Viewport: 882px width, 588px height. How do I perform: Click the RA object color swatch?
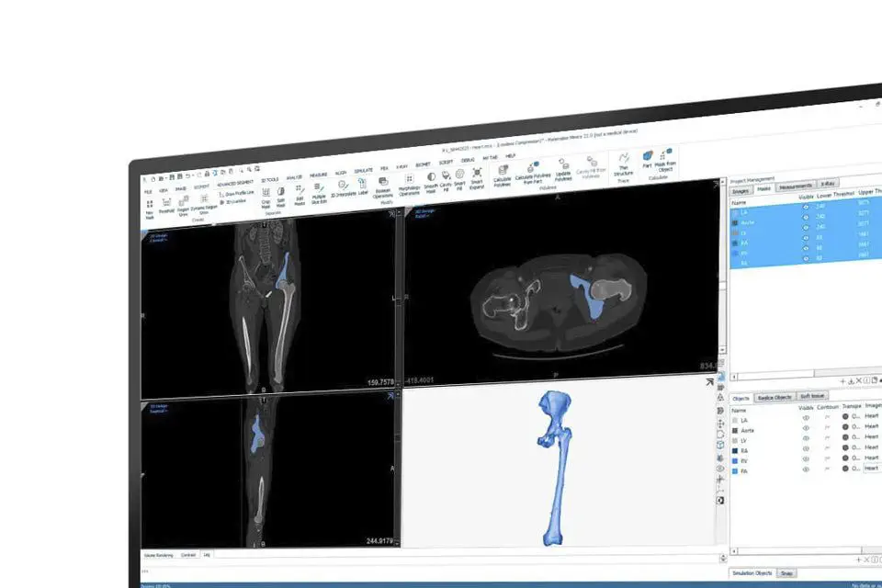pos(735,448)
